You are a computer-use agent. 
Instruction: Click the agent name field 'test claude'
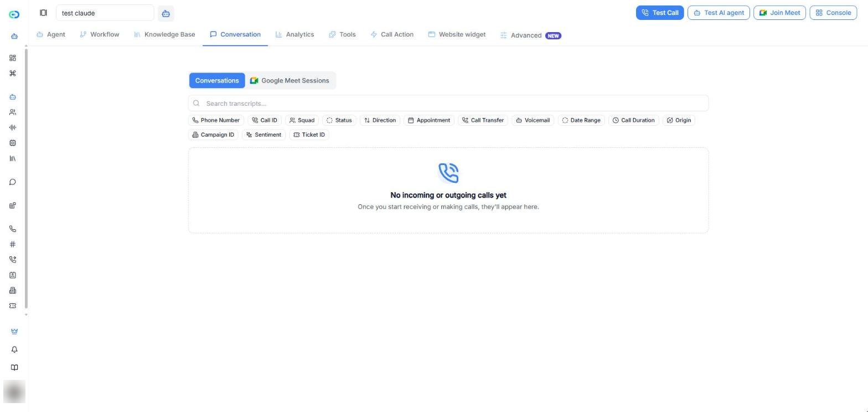coord(105,13)
